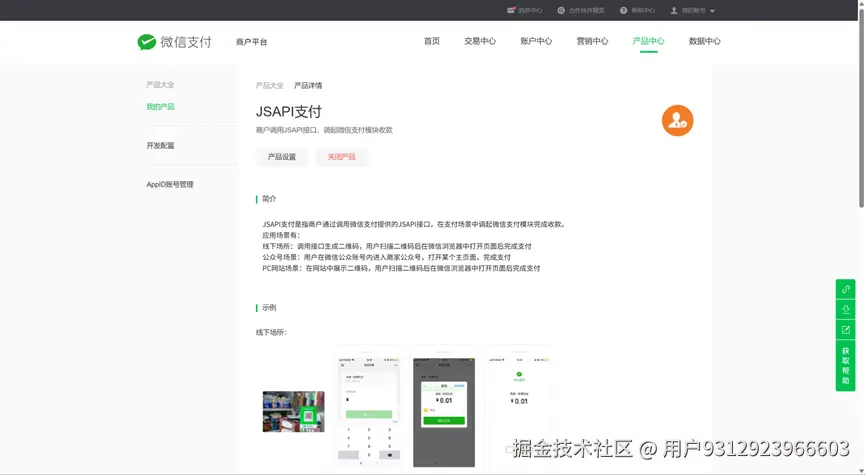Image resolution: width=865 pixels, height=475 pixels.
Task: Open 开发配置 in sidebar
Action: (x=160, y=146)
